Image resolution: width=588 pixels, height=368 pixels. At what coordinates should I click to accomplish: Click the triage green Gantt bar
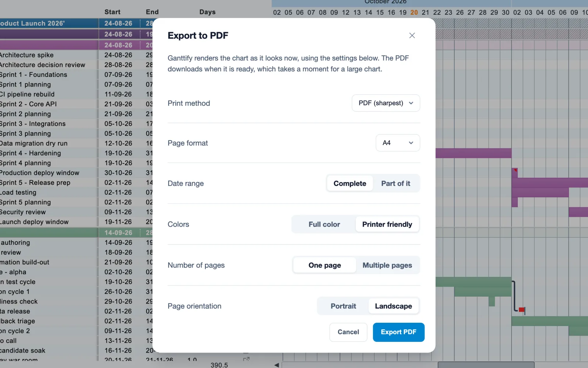point(550,321)
